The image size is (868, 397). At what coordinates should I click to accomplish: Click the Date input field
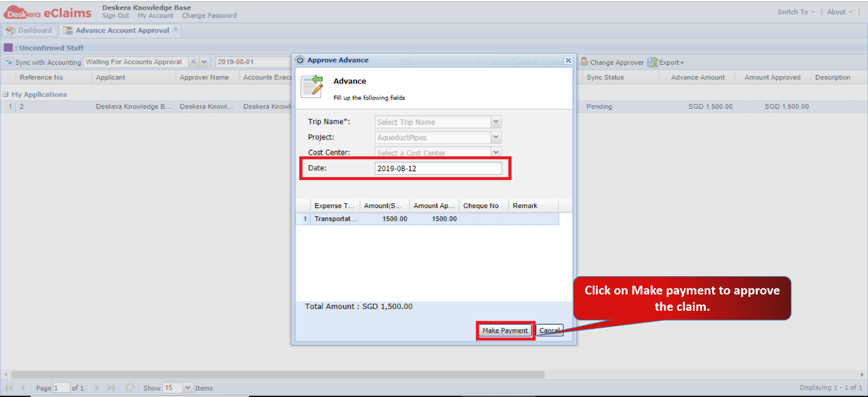click(x=438, y=169)
